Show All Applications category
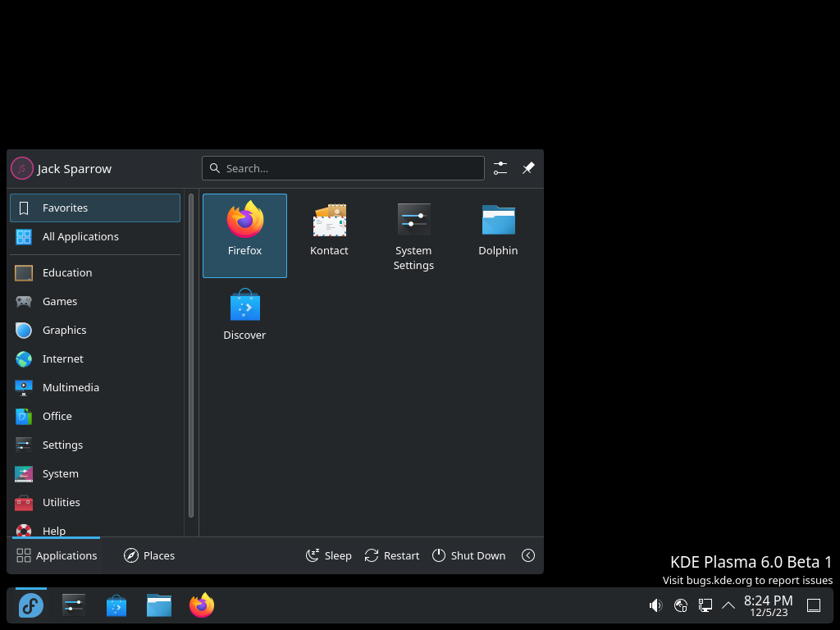 tap(95, 236)
